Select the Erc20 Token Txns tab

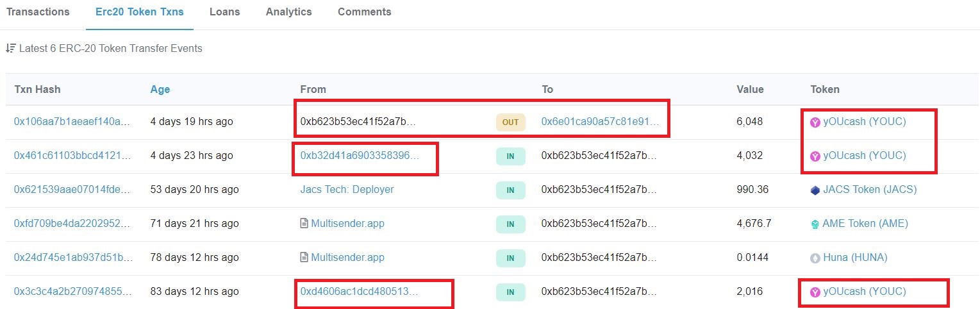click(140, 12)
